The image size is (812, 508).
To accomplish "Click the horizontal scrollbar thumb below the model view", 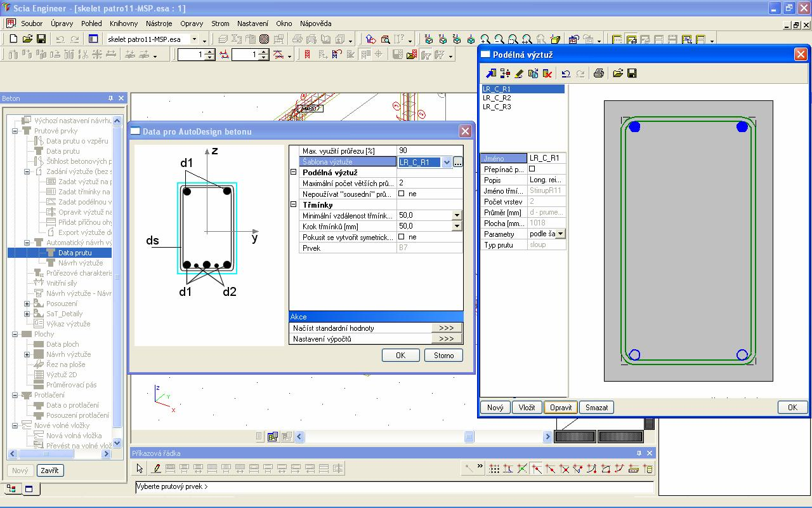I will [x=469, y=437].
